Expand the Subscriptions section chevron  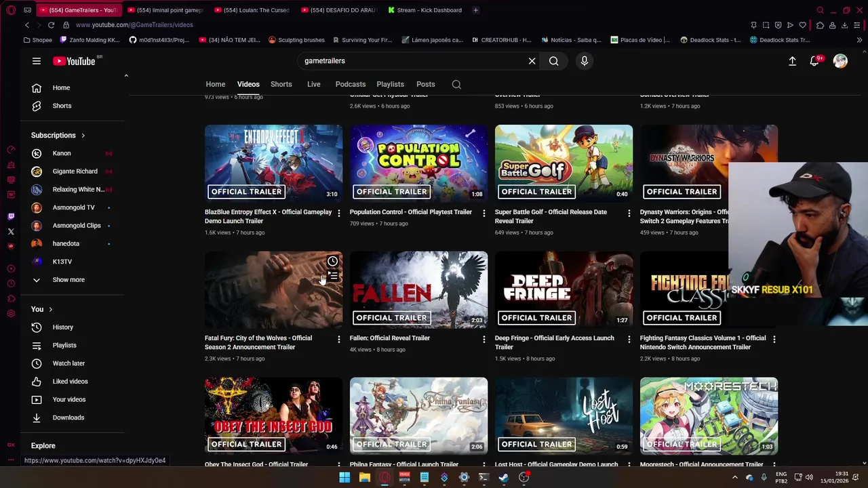83,136
